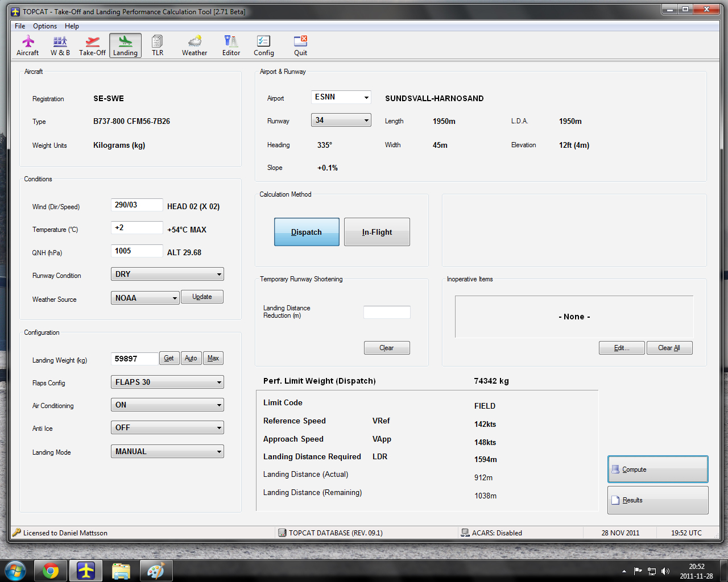Open Chrome from the taskbar

(x=51, y=571)
